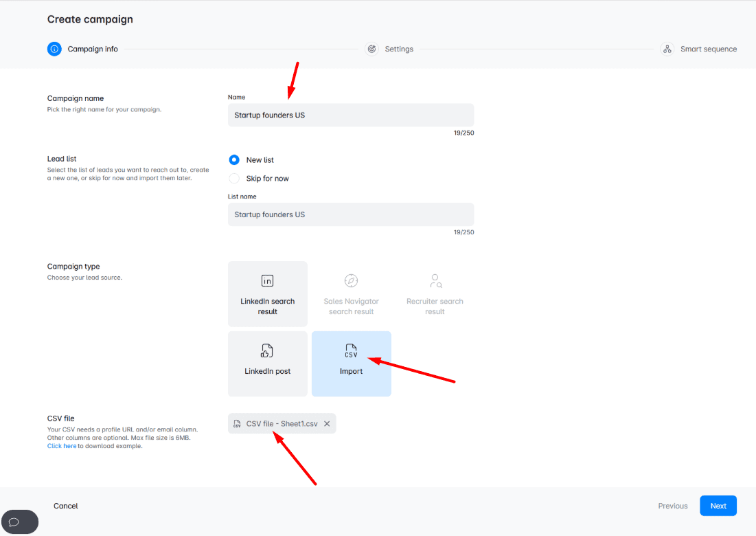
Task: Click the Sales Navigator compass icon
Action: coord(351,280)
